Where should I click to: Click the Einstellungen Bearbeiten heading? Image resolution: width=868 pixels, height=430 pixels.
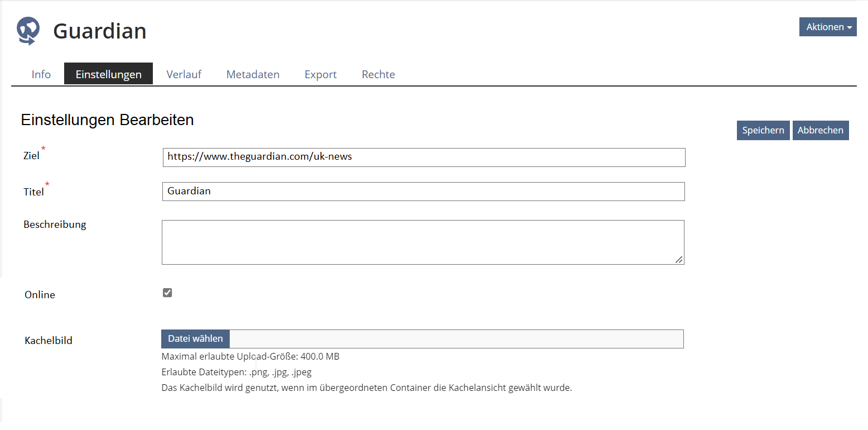pos(108,120)
